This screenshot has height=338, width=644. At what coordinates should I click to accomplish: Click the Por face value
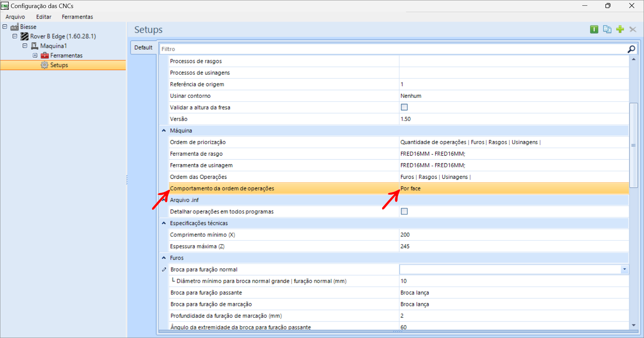click(410, 188)
